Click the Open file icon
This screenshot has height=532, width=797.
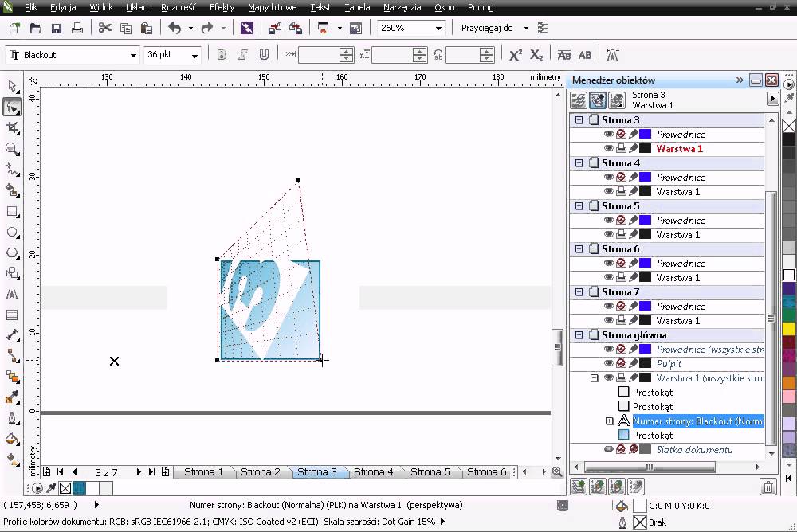pyautogui.click(x=36, y=28)
